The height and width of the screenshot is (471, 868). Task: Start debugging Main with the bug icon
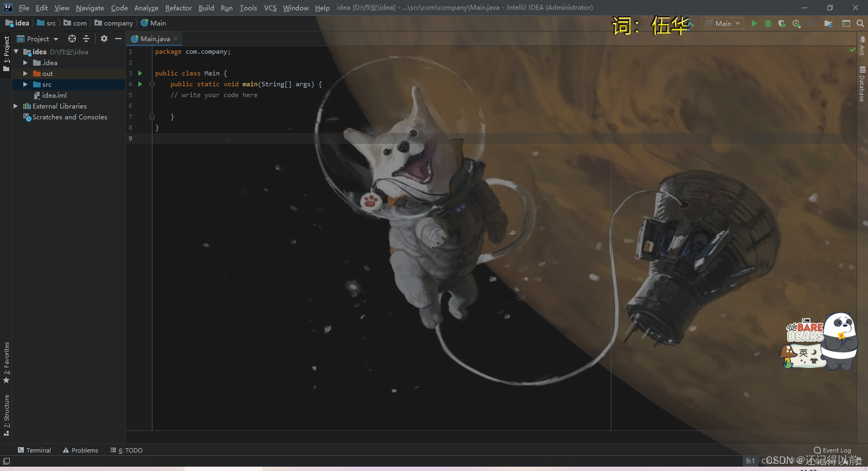pos(768,23)
